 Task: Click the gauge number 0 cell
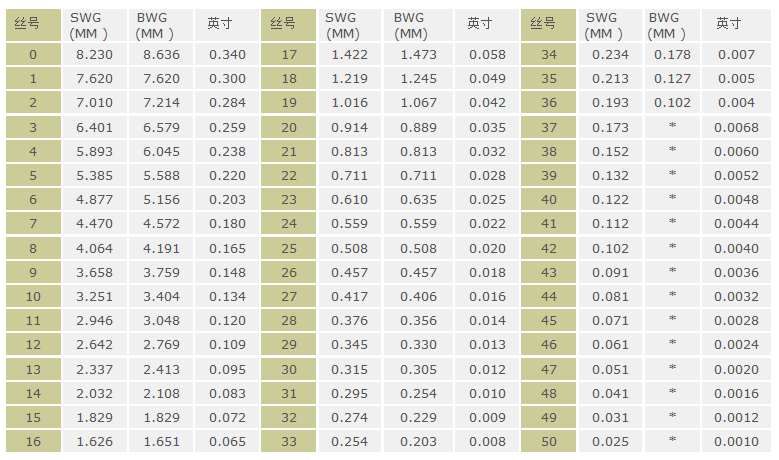click(33, 54)
